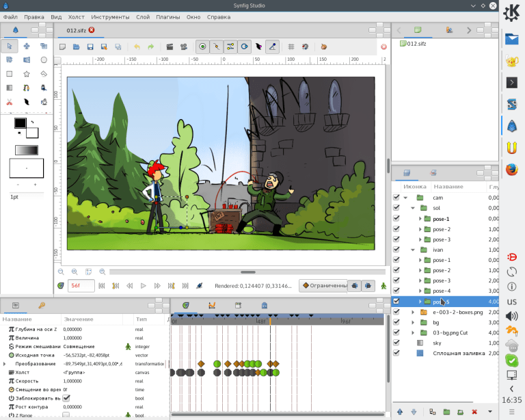Uncheck the cam layer checkbox
This screenshot has height=420, width=525.
[396, 197]
